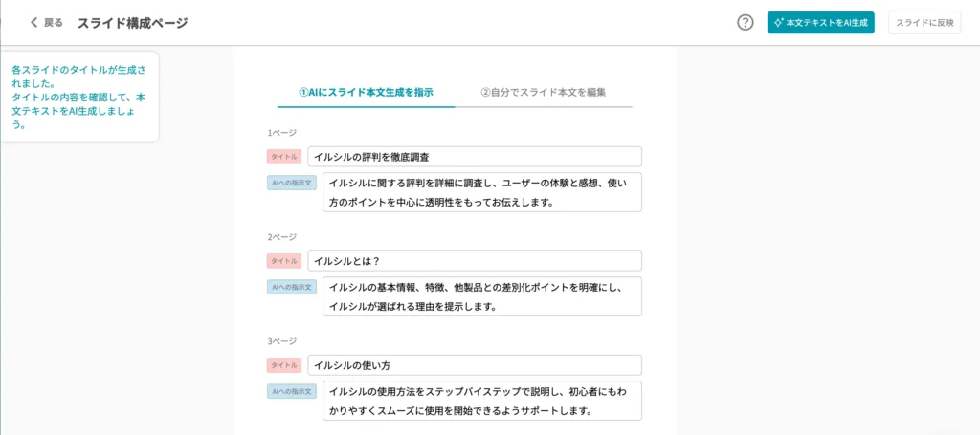The image size is (980, 435).
Task: Select the ①AIにスライド本文生成を指示 tab
Action: coord(366,92)
